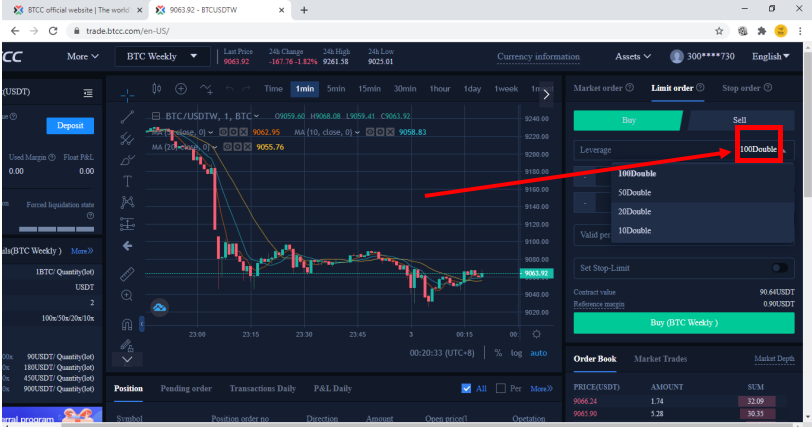Click the undo arrow in chart toolbar
The image size is (812, 427).
click(229, 89)
